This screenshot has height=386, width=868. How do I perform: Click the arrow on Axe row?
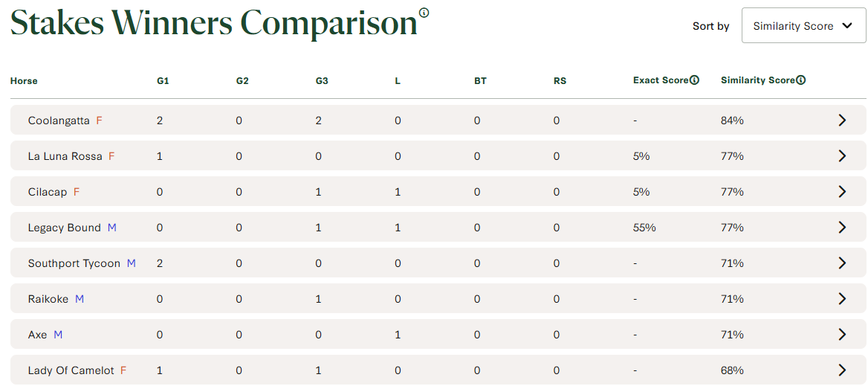[842, 335]
